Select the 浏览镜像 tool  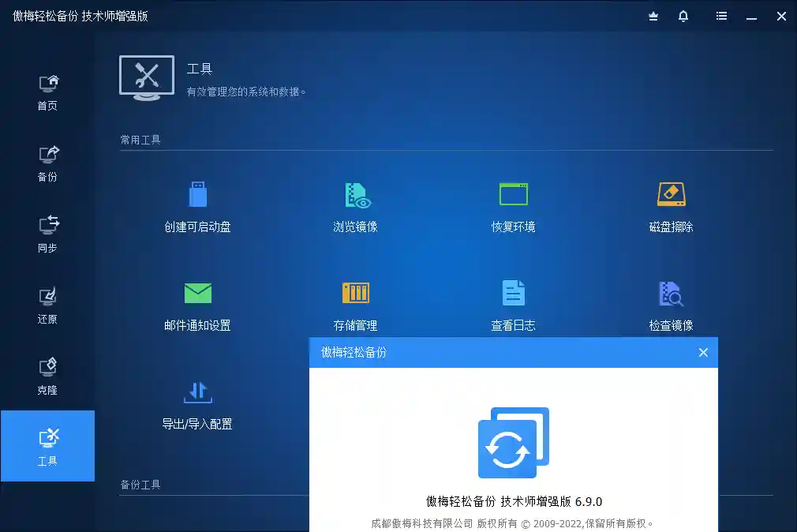pyautogui.click(x=355, y=207)
